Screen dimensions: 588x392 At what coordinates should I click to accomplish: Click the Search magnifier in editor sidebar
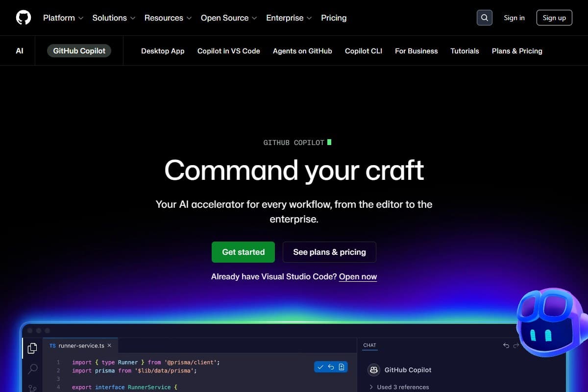tap(32, 369)
